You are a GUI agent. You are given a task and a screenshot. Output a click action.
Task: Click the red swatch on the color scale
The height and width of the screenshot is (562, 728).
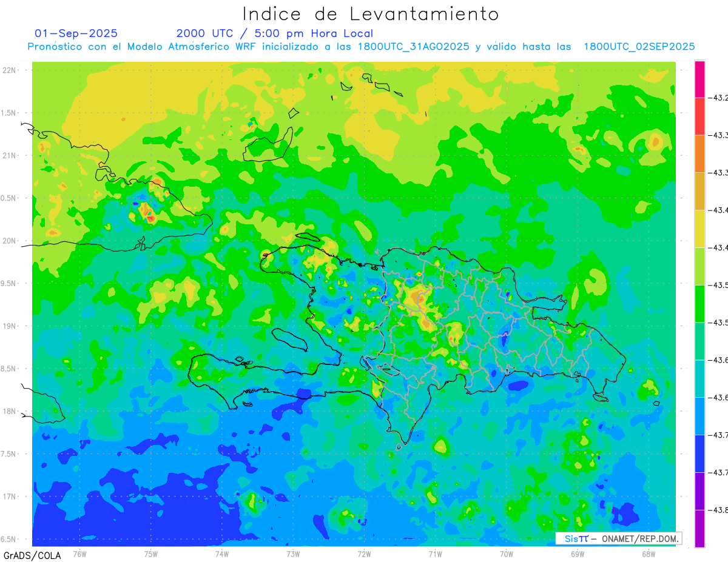699,116
